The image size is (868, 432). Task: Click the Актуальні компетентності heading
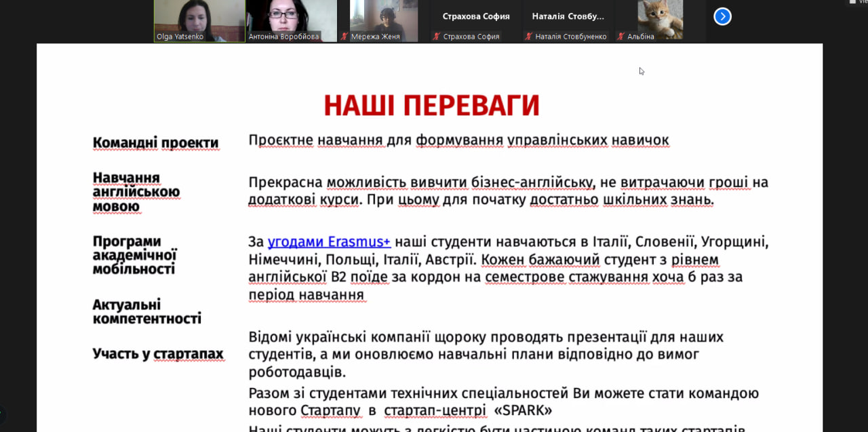[x=147, y=312]
